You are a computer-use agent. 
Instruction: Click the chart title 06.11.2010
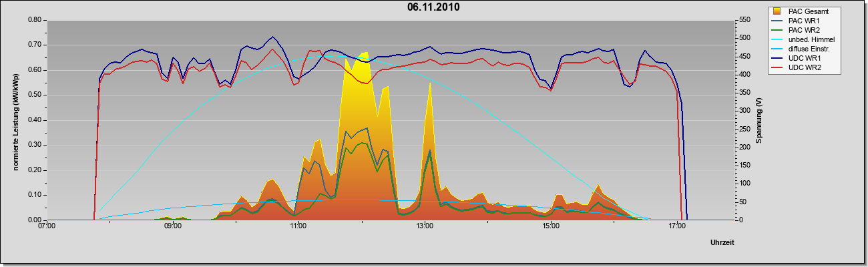(433, 7)
